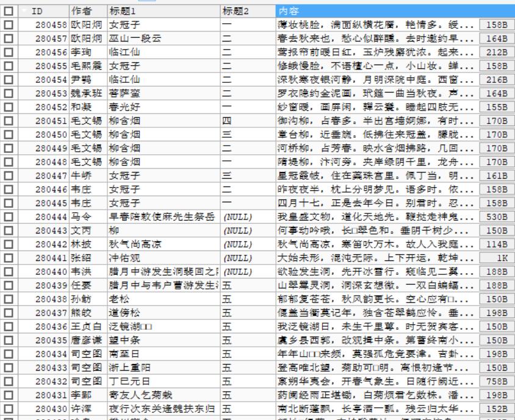Open the 164B size button in row 280457
This screenshot has width=515, height=420.
tap(496, 39)
